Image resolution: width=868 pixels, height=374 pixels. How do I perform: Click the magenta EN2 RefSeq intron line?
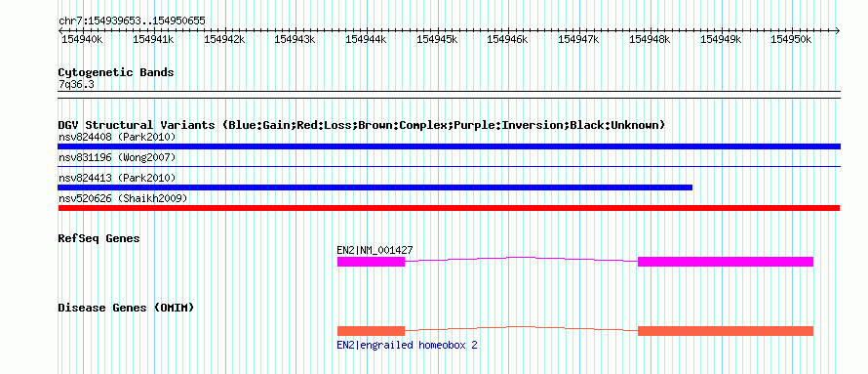pyautogui.click(x=522, y=259)
